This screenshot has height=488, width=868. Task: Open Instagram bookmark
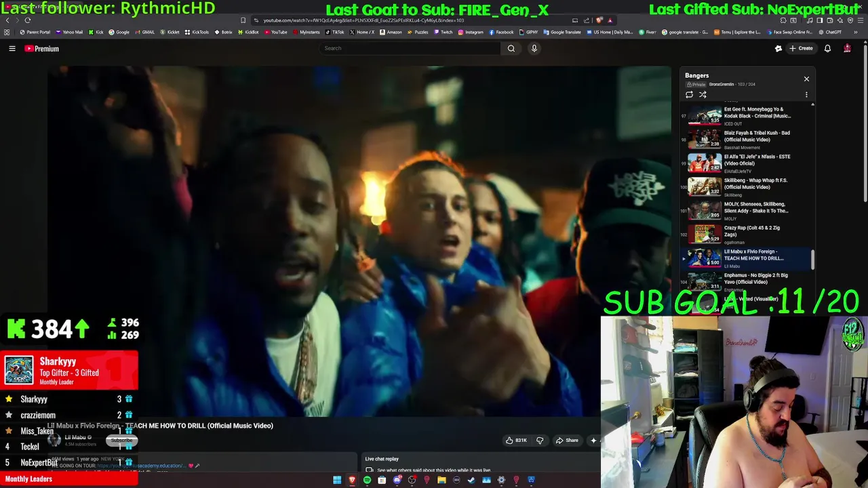coord(471,32)
